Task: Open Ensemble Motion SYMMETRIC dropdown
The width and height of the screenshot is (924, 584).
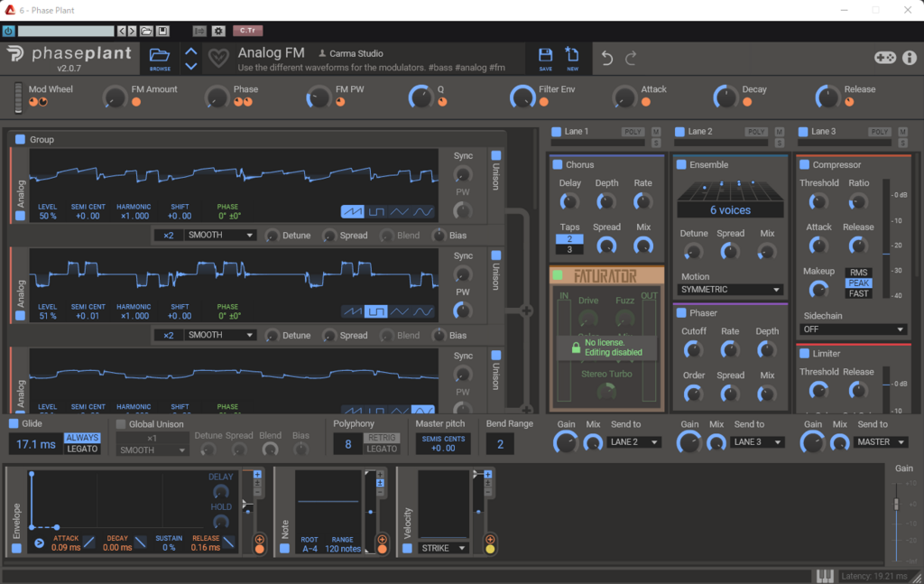Action: coord(729,290)
